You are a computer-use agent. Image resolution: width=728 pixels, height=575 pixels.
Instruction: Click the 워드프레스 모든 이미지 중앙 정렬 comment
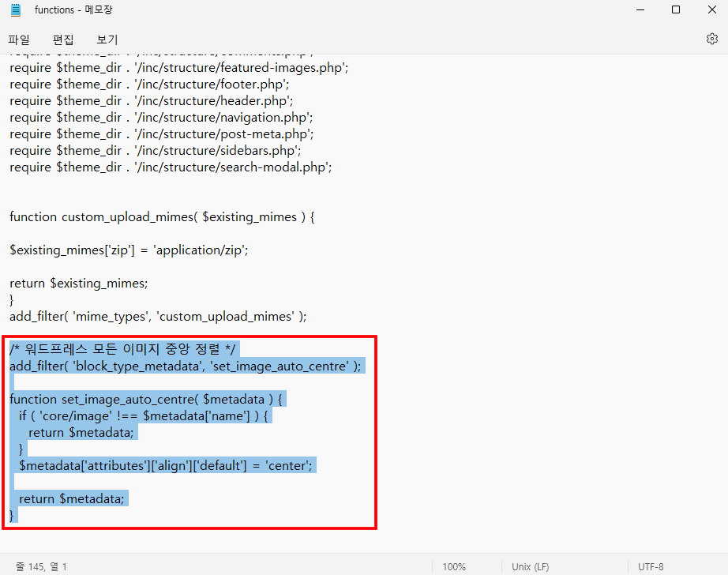(122, 349)
